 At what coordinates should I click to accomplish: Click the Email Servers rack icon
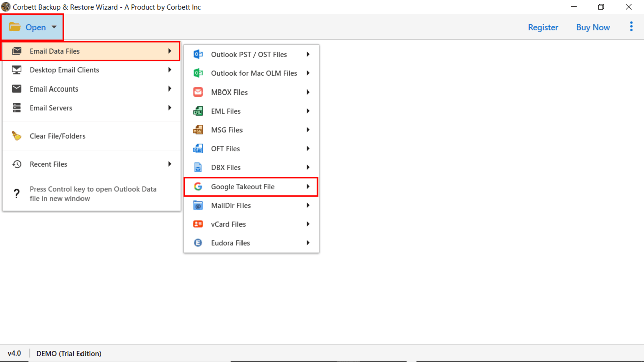pos(17,108)
